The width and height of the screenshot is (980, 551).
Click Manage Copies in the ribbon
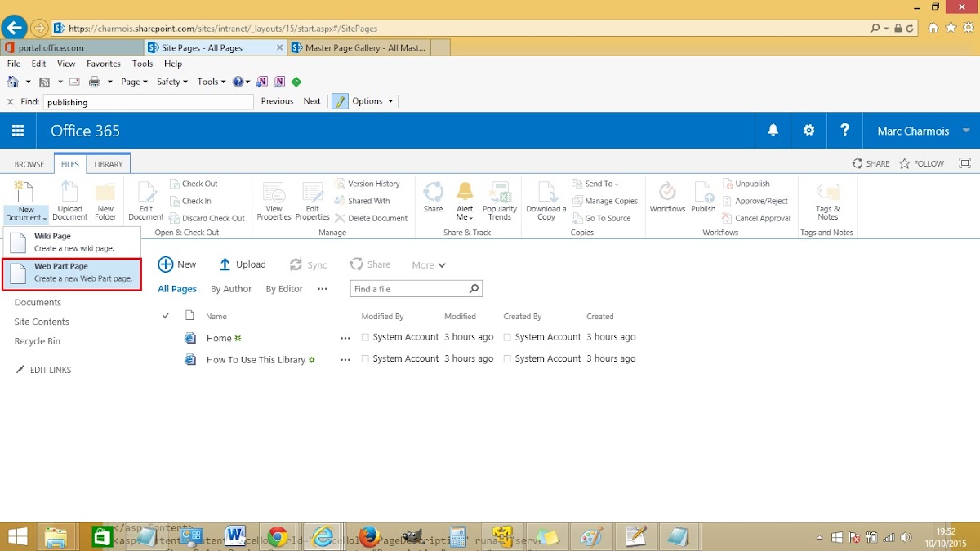pyautogui.click(x=605, y=201)
